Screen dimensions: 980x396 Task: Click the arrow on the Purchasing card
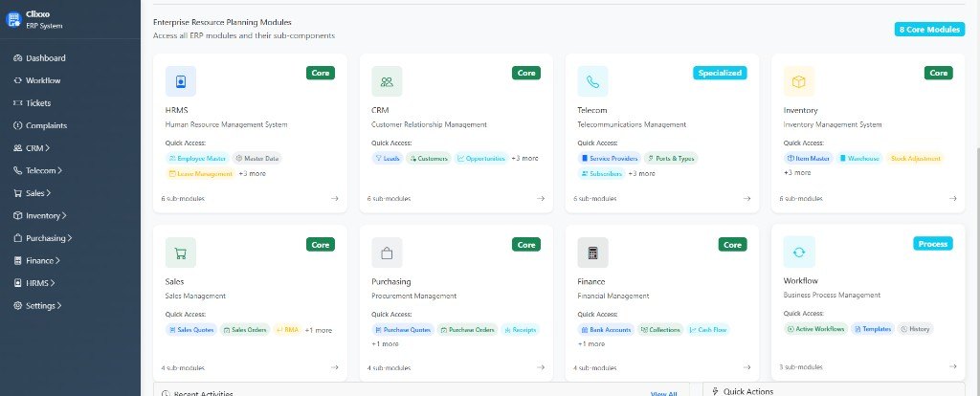pyautogui.click(x=541, y=368)
